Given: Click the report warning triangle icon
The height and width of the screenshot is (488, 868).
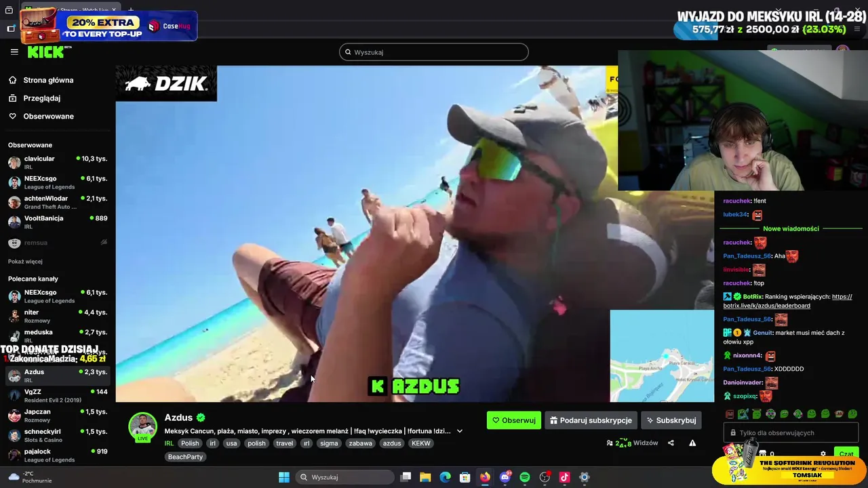Looking at the screenshot, I should 692,443.
